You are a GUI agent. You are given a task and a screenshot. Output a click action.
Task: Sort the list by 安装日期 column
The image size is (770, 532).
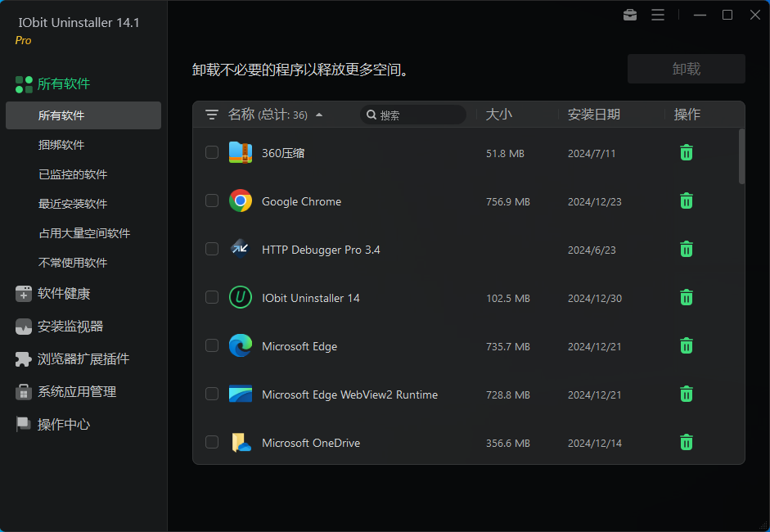(594, 115)
